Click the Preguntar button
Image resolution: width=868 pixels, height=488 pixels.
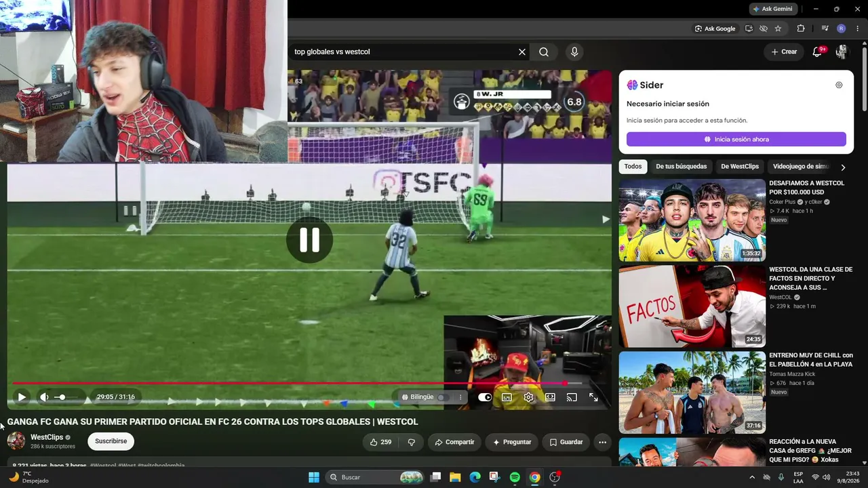coord(512,442)
